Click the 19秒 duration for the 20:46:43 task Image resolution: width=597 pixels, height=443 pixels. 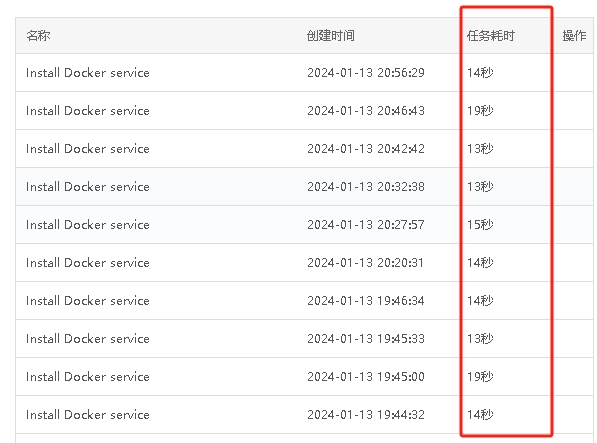(480, 110)
